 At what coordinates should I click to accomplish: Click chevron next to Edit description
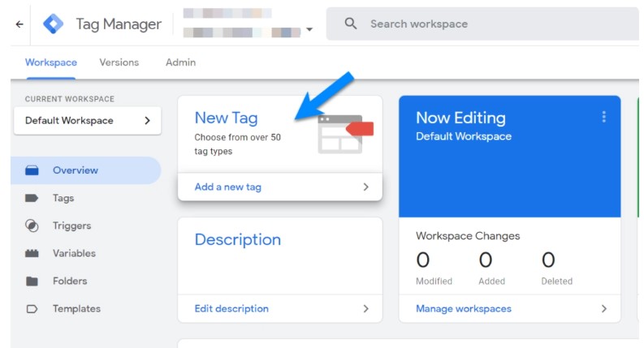coord(366,308)
